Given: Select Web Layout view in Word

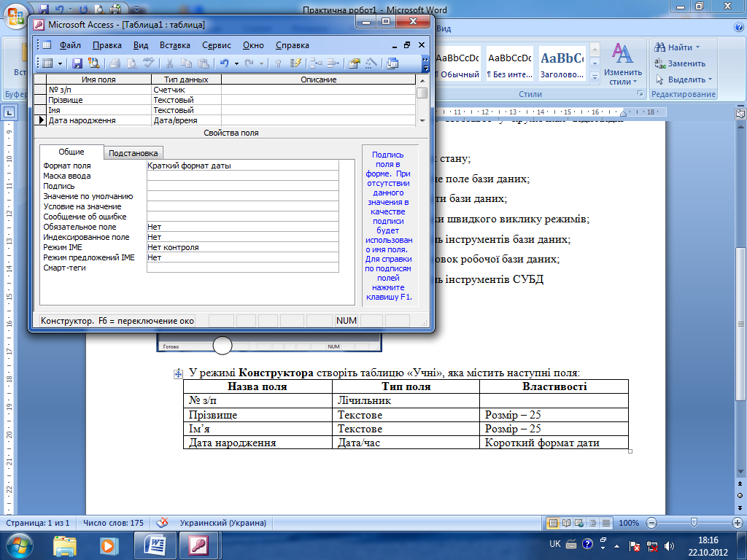Looking at the screenshot, I should pyautogui.click(x=579, y=523).
